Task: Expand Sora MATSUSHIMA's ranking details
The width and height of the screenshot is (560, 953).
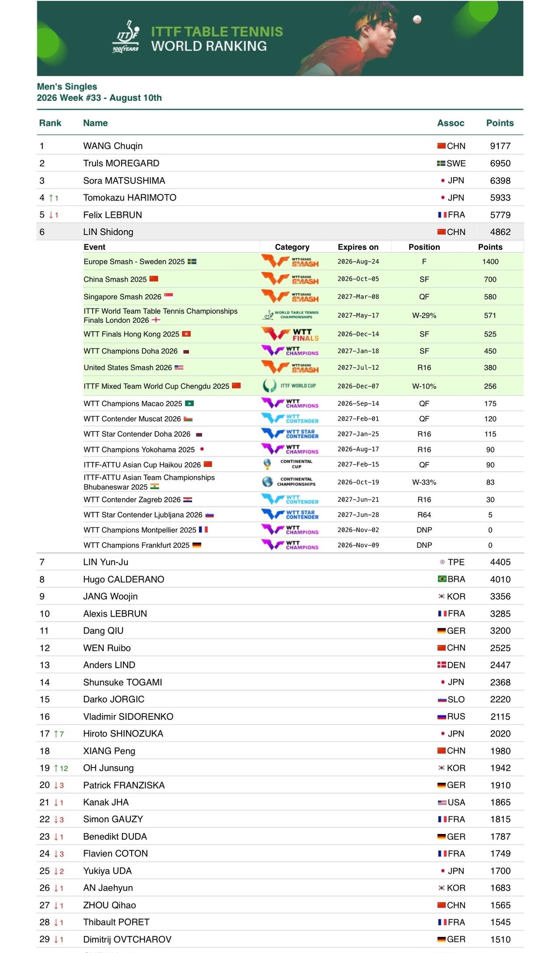Action: [x=280, y=180]
